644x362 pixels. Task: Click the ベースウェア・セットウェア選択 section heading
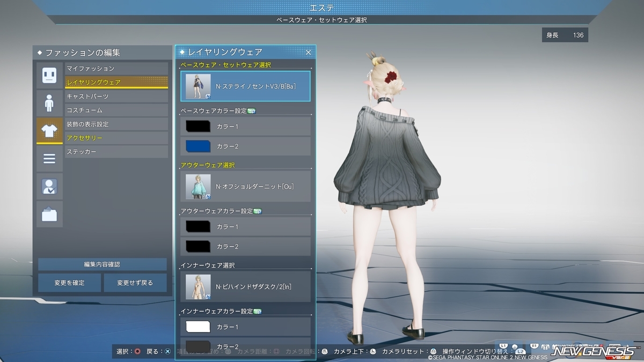tap(226, 65)
